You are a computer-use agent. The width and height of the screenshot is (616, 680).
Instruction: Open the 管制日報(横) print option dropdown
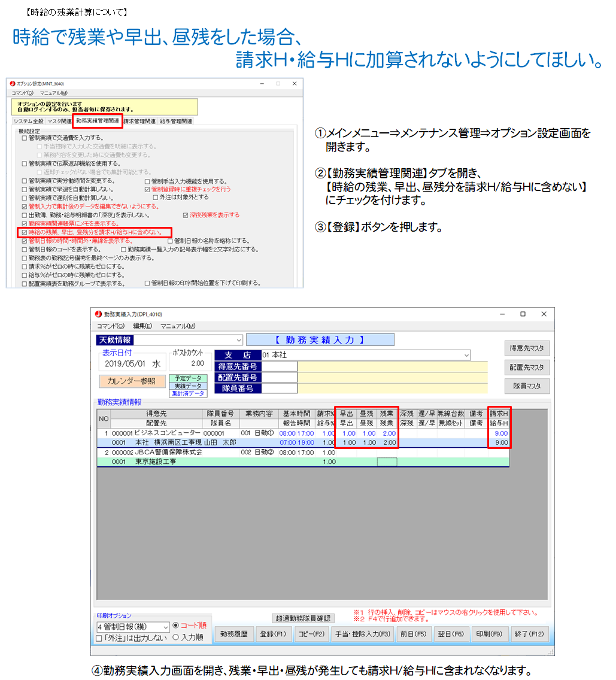[165, 627]
